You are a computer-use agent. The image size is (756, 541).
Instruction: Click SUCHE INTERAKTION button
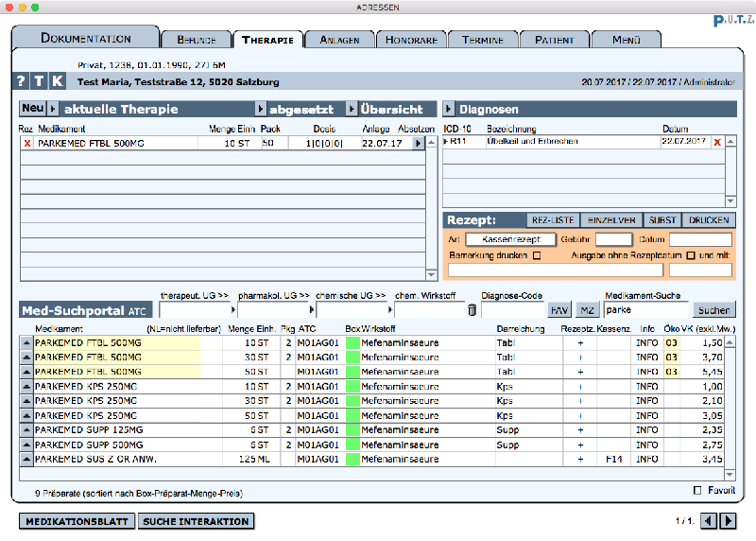[x=196, y=521]
